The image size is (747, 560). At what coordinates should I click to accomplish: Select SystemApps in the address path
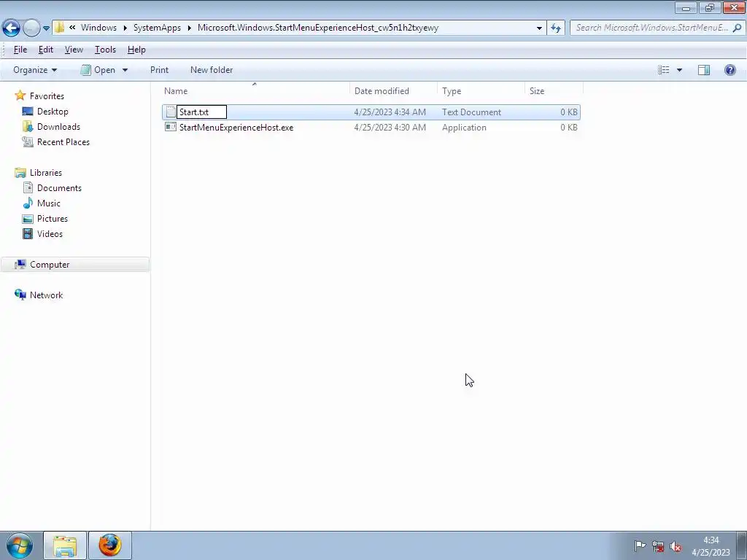(158, 28)
